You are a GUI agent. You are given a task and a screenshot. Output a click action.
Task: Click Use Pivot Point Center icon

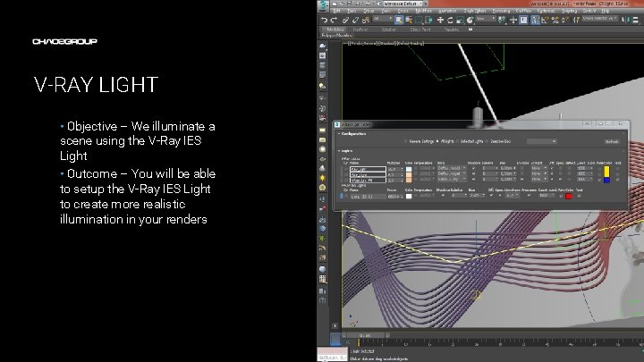click(502, 20)
